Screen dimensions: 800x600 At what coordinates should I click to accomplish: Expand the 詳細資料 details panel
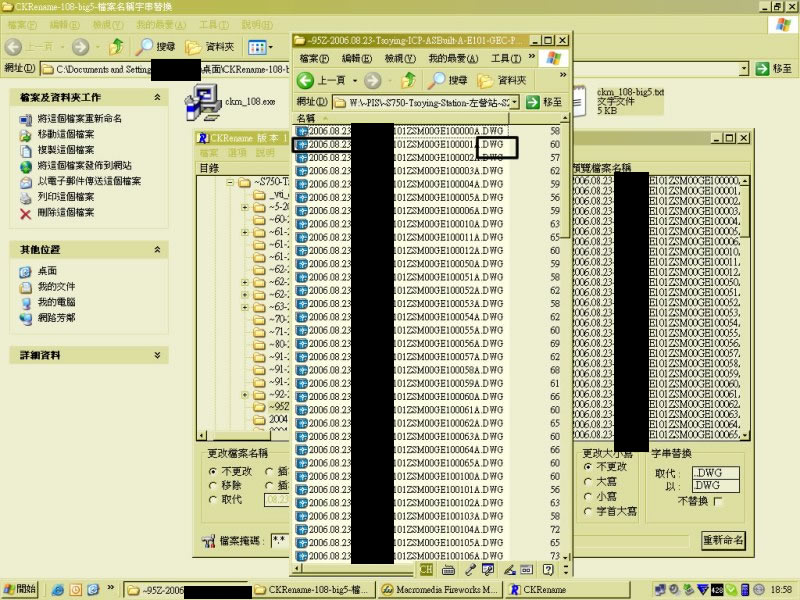click(157, 355)
